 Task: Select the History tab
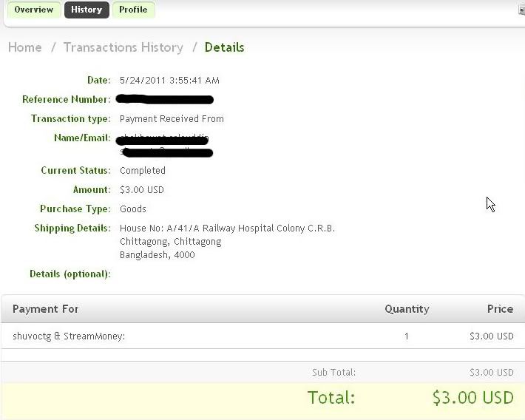[87, 10]
